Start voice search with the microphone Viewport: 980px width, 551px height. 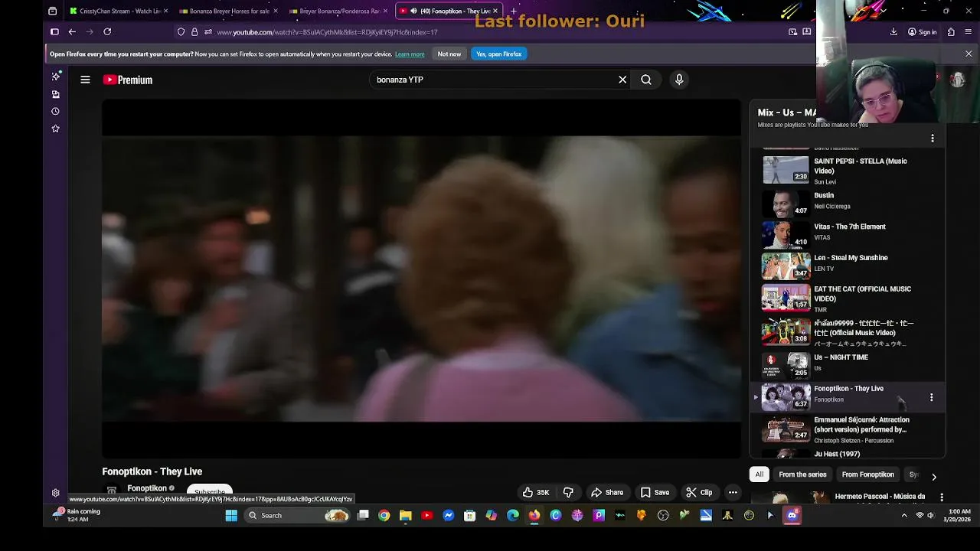point(679,80)
